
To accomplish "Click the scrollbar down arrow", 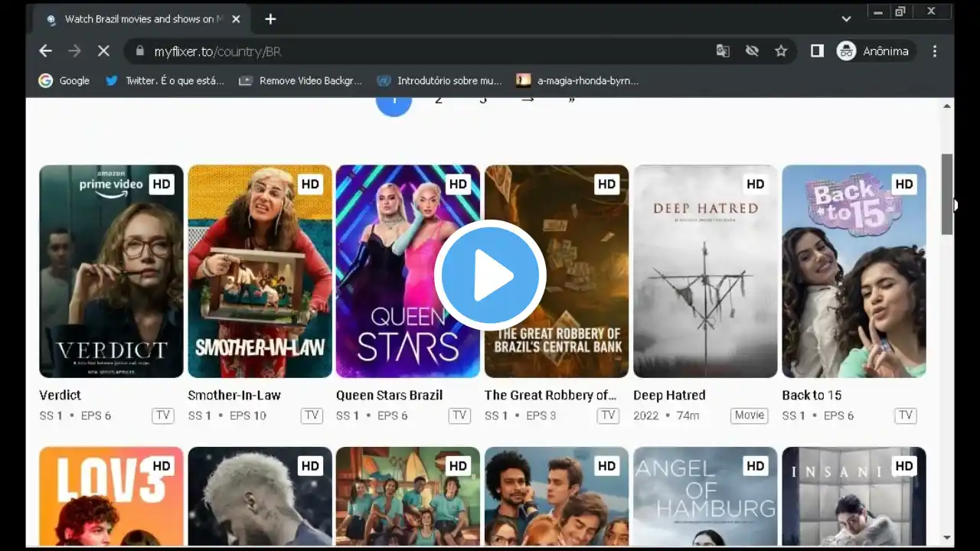I will 947,538.
